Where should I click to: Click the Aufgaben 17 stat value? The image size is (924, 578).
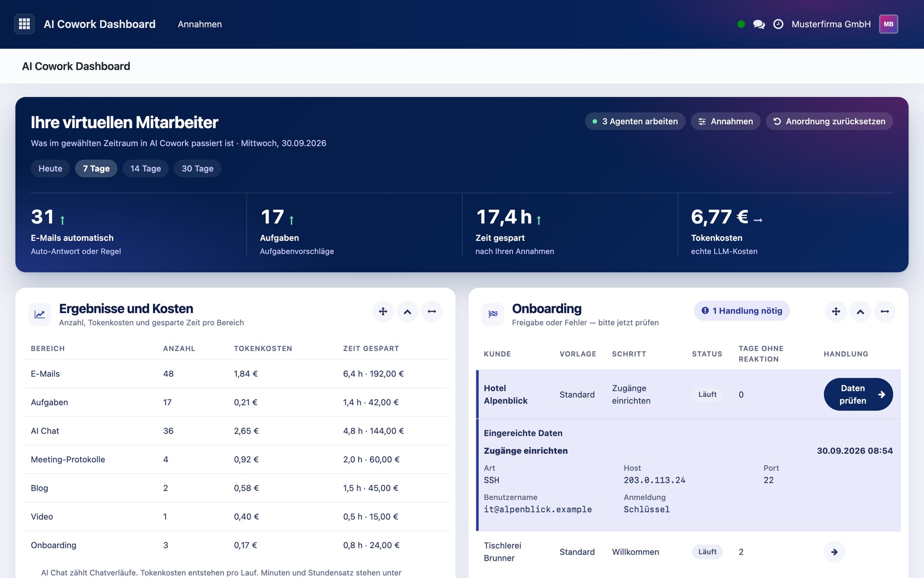coord(272,217)
